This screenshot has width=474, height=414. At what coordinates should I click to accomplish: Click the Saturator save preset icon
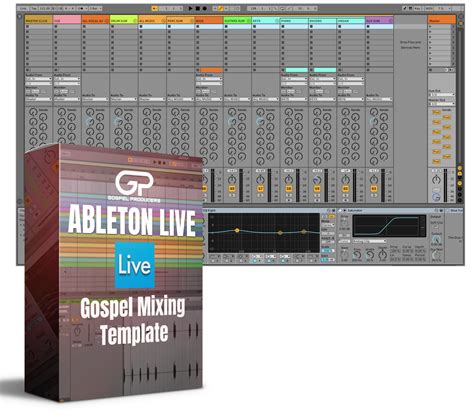pos(441,211)
